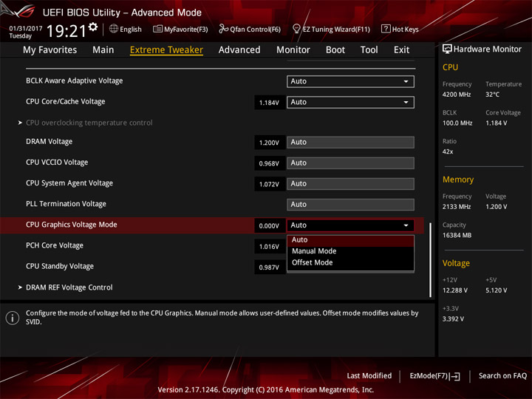Switch to the Boot tab
This screenshot has height=399, width=532.
335,50
